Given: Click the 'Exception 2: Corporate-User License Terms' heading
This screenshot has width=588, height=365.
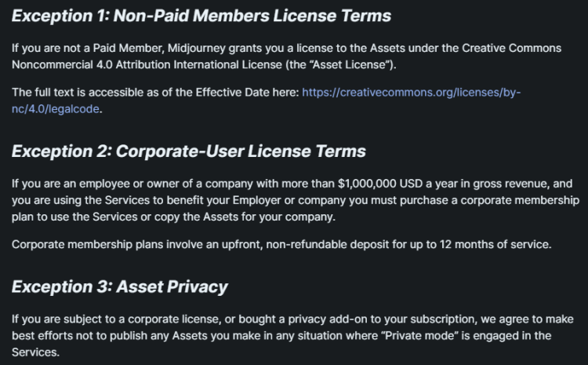Looking at the screenshot, I should [x=188, y=151].
